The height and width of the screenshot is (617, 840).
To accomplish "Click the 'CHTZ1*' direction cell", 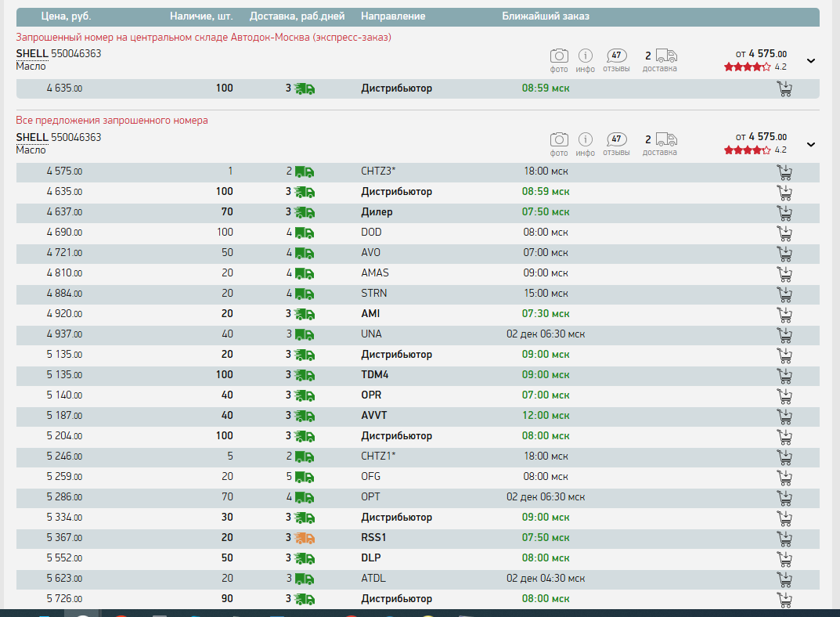I will click(378, 456).
